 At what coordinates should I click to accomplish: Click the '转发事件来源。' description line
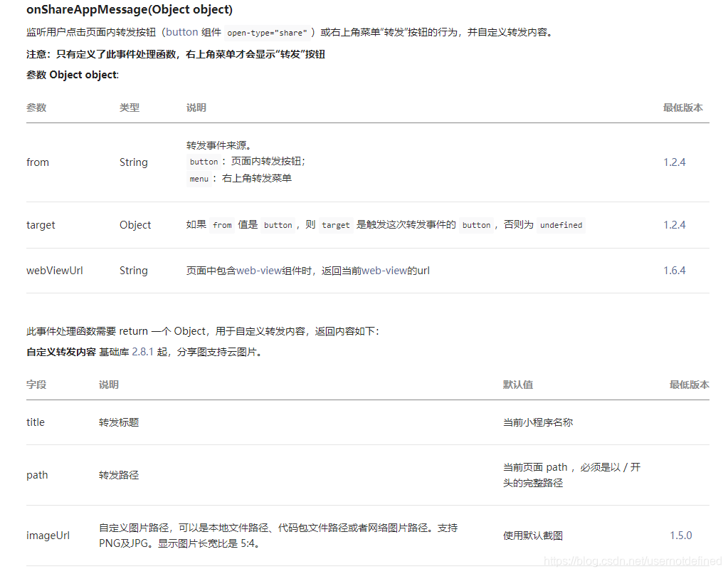pyautogui.click(x=218, y=145)
